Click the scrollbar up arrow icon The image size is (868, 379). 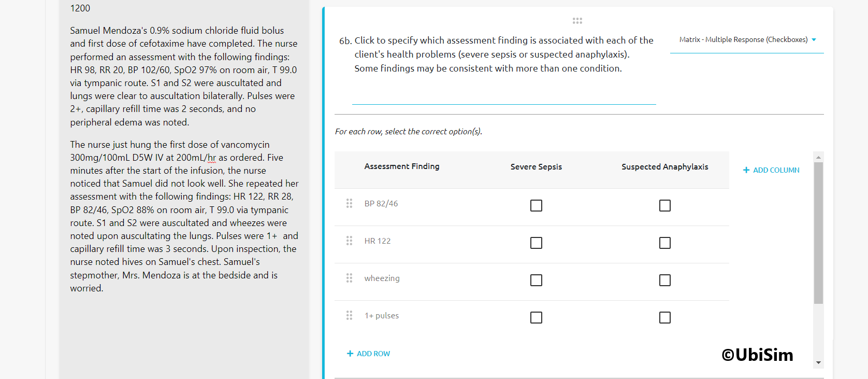pos(818,157)
